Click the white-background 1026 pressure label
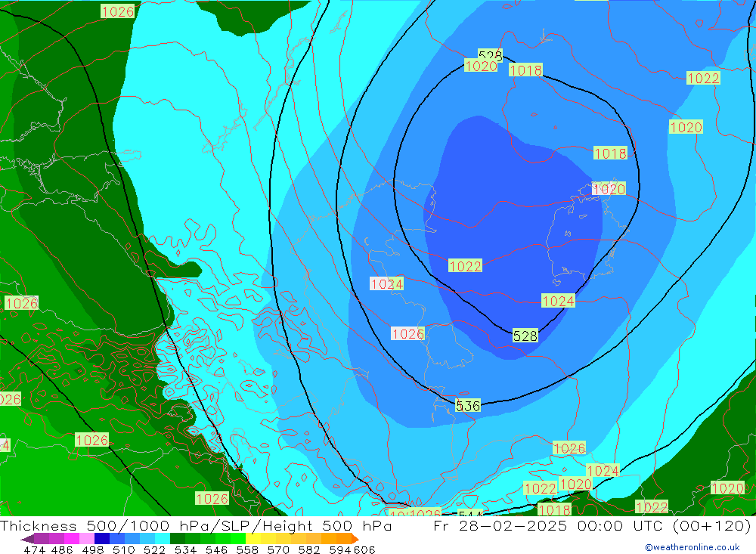This screenshot has height=554, width=756. (x=408, y=333)
